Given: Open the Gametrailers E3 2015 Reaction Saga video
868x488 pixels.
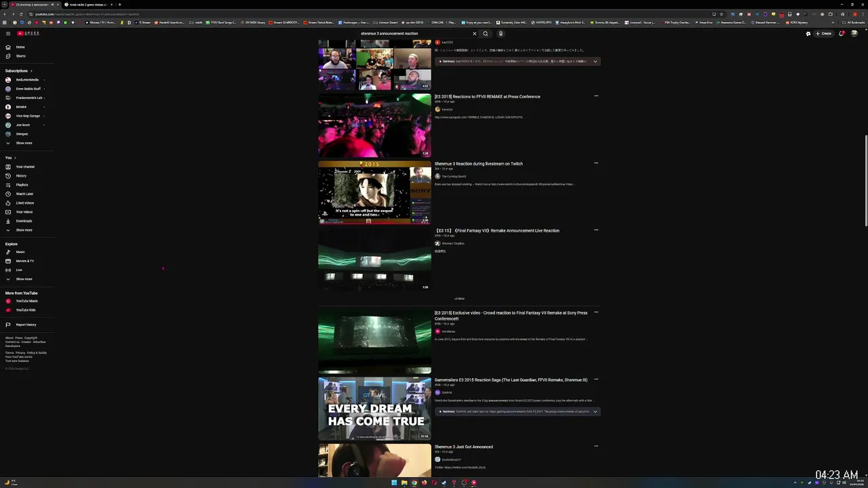Looking at the screenshot, I should [511, 380].
